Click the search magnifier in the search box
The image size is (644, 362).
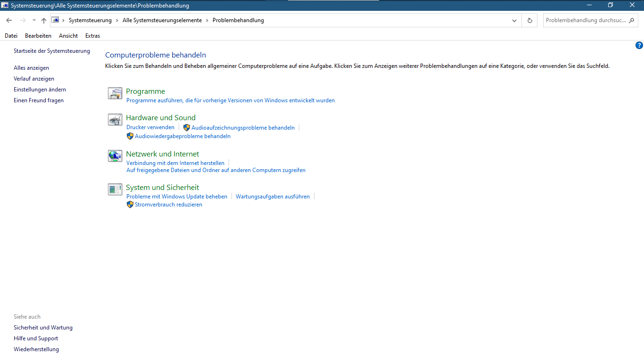click(631, 20)
